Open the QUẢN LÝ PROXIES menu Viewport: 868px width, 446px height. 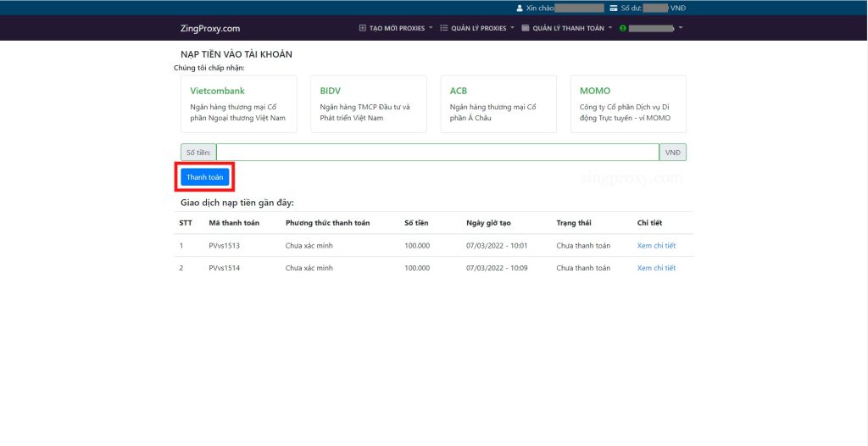tap(477, 28)
